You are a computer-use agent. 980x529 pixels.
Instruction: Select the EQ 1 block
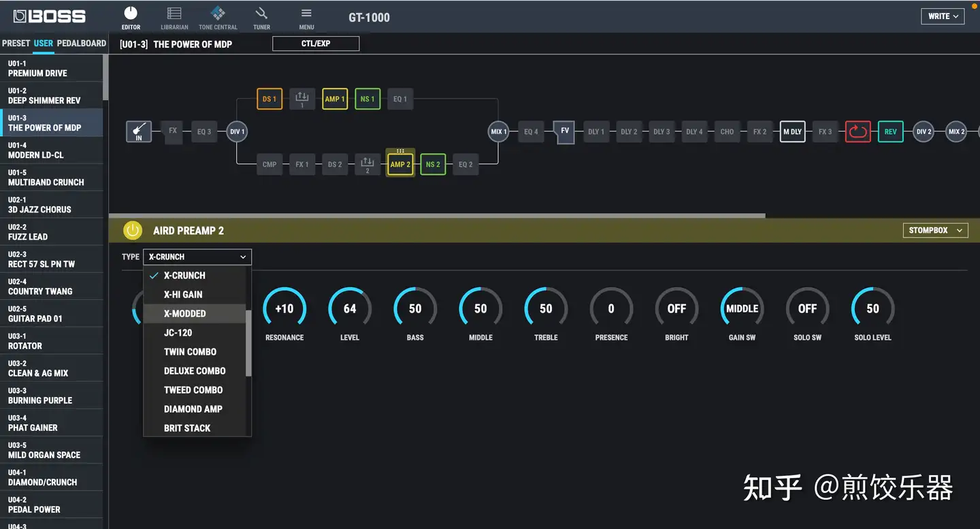pyautogui.click(x=400, y=99)
